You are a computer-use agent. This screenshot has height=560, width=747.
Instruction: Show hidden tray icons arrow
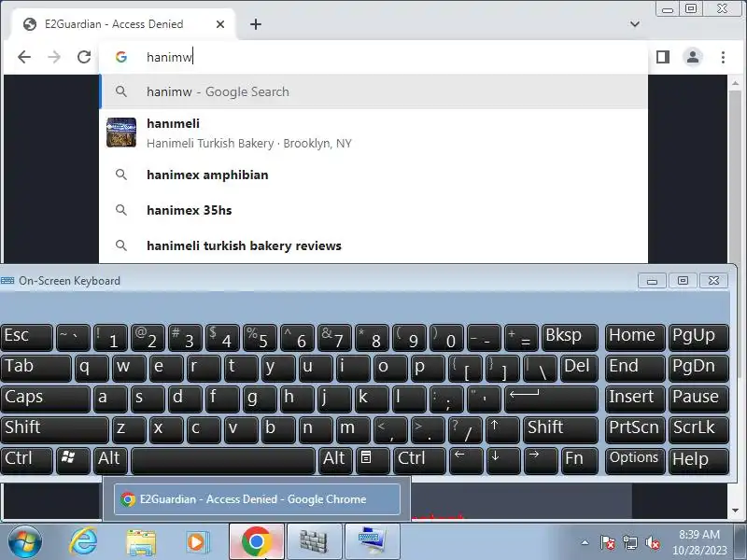pos(585,542)
